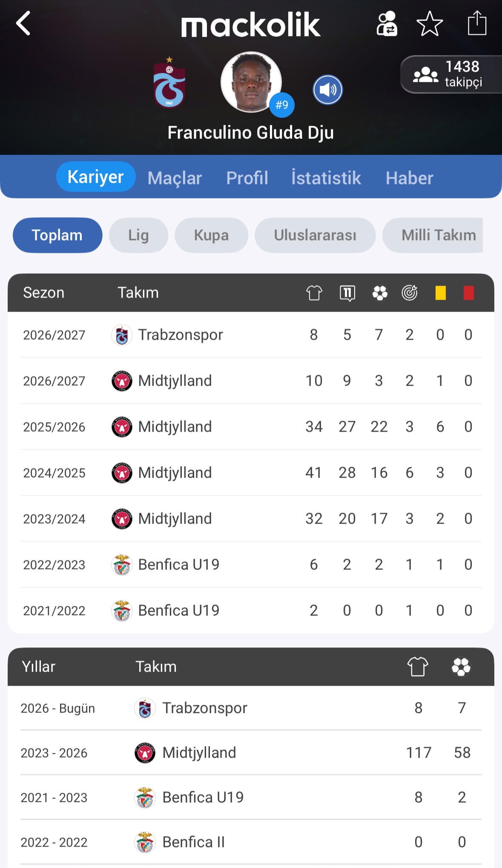Go back using the left arrow

(23, 23)
